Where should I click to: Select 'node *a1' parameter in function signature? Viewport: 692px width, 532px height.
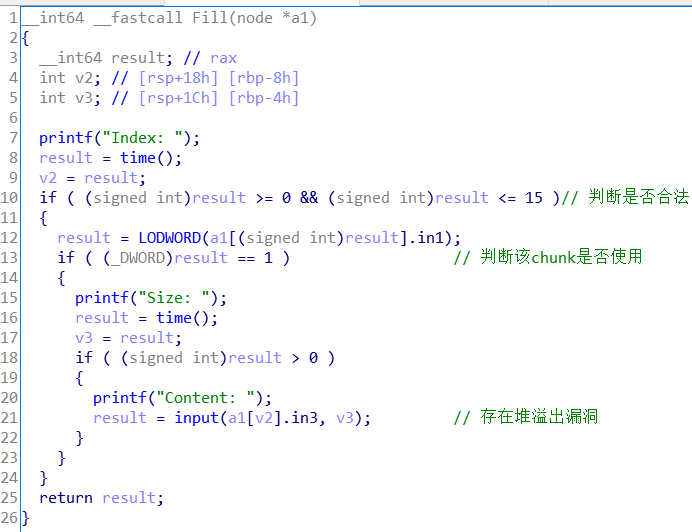click(272, 18)
